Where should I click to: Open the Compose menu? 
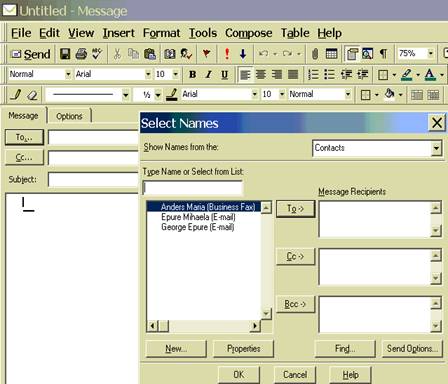pyautogui.click(x=249, y=33)
